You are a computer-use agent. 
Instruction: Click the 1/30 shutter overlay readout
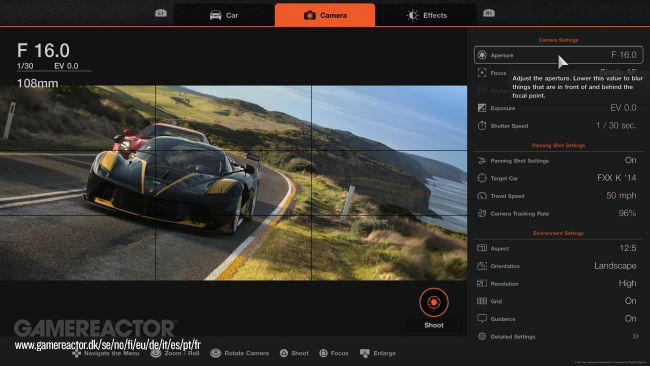click(x=25, y=66)
